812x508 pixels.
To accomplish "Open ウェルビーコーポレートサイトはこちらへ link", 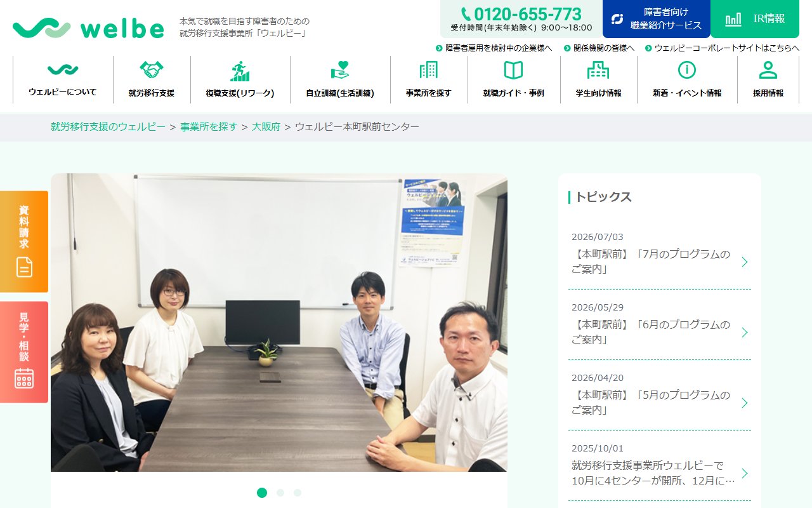I will coord(727,48).
